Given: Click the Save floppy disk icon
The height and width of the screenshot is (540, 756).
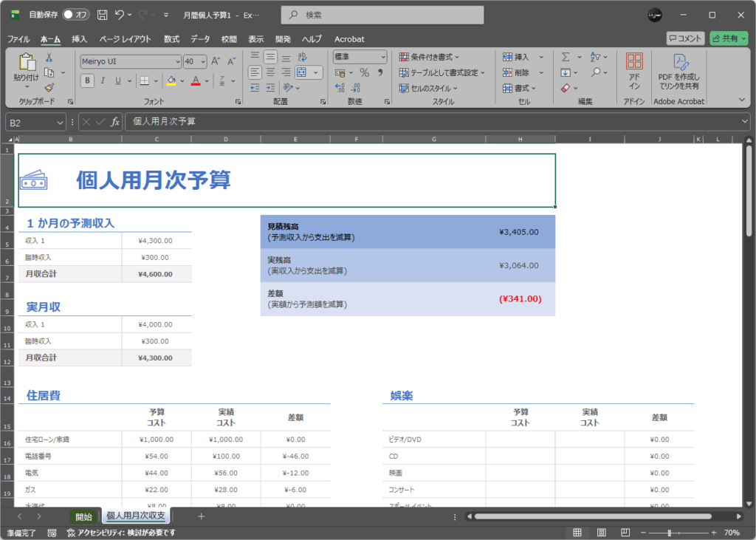Looking at the screenshot, I should tap(102, 15).
